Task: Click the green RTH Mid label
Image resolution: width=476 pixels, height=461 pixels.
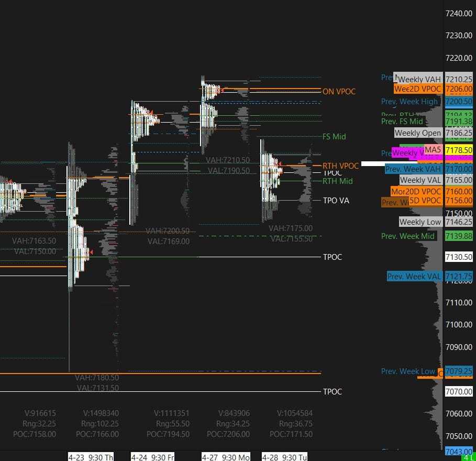Action: click(337, 181)
